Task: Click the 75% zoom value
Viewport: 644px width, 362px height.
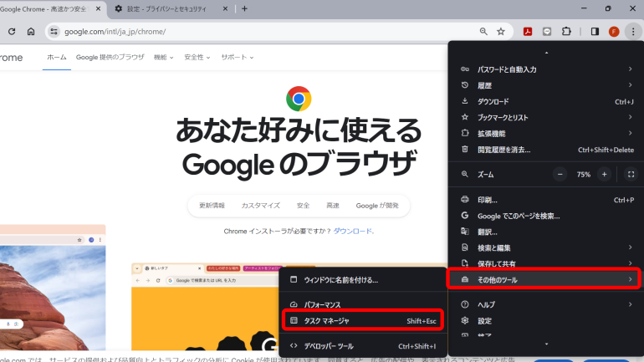Action: [583, 175]
